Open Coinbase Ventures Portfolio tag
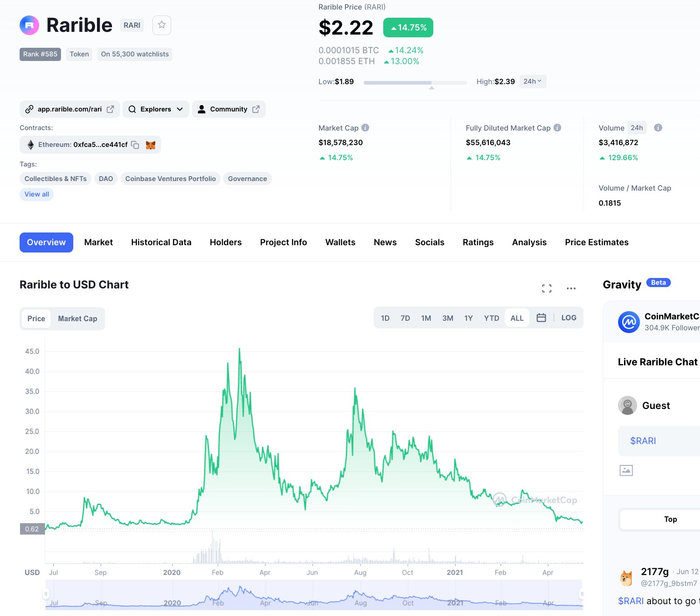Viewport: 700px width, 616px height. pyautogui.click(x=171, y=179)
